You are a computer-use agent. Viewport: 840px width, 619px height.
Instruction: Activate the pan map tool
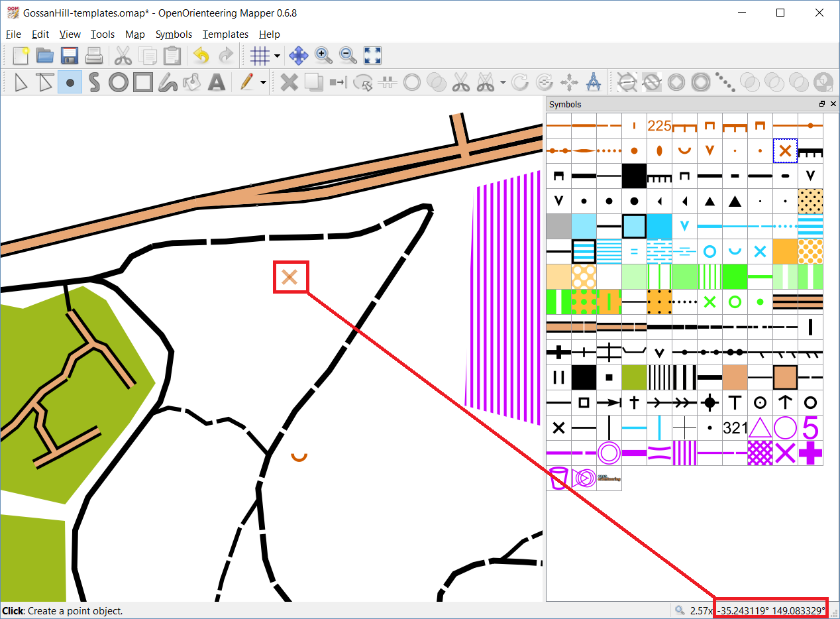(x=299, y=56)
